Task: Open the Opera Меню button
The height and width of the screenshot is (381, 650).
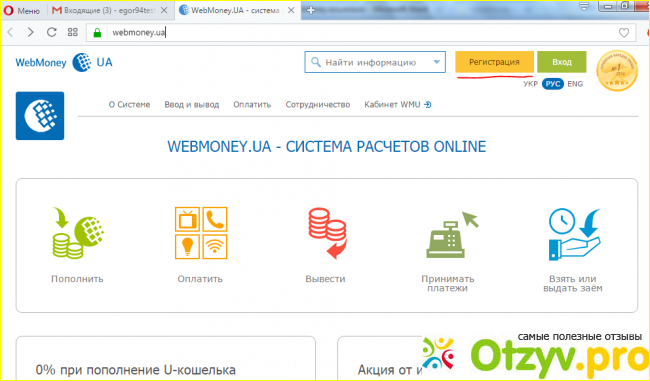Action: [x=22, y=11]
